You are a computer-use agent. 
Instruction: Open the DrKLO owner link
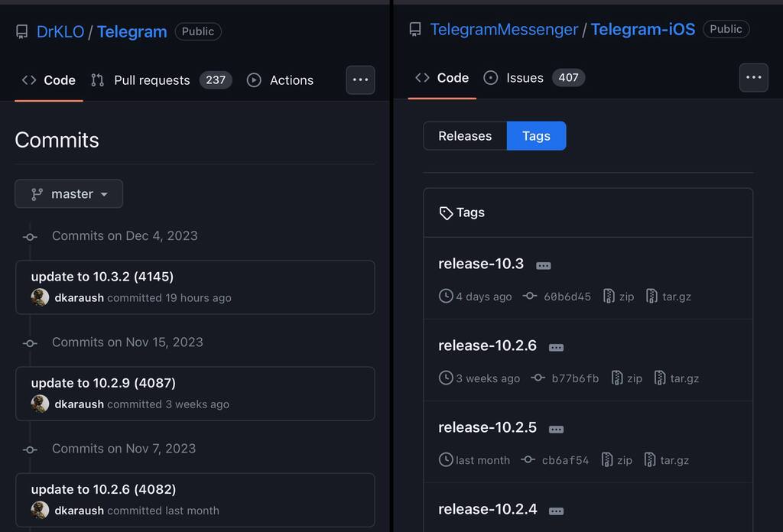coord(60,31)
